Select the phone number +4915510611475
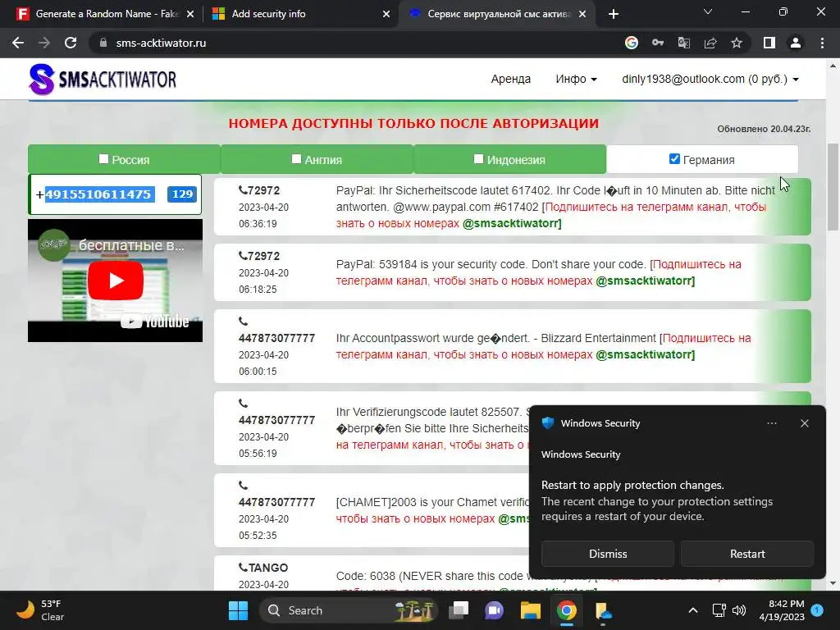 click(94, 194)
